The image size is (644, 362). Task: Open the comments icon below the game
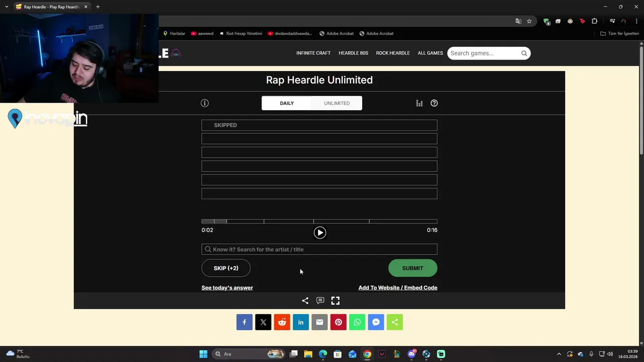coord(320,301)
